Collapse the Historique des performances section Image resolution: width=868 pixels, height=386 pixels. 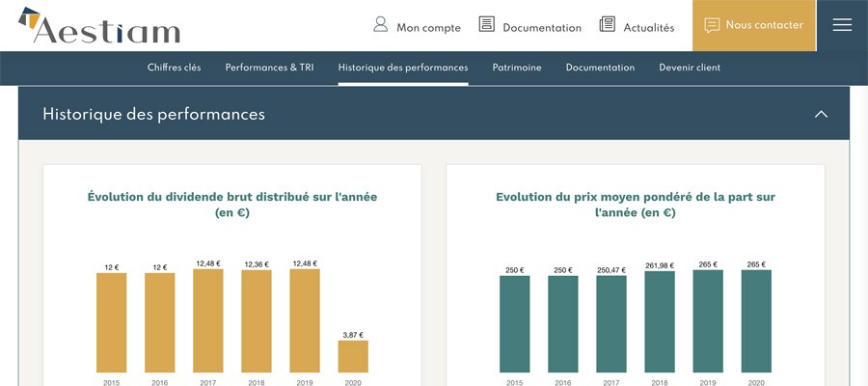click(821, 114)
